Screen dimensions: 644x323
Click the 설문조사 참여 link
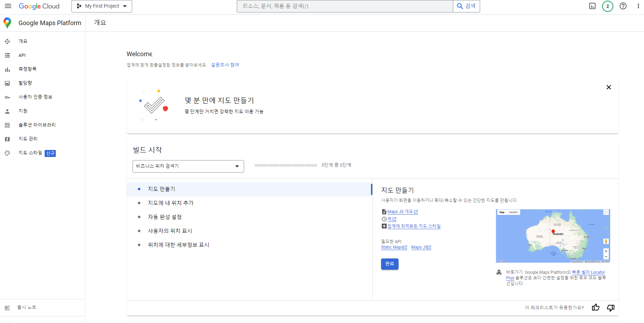tap(225, 65)
